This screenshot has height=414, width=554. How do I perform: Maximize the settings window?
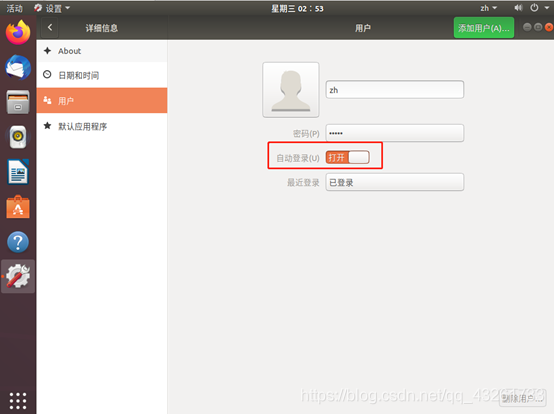(x=538, y=27)
